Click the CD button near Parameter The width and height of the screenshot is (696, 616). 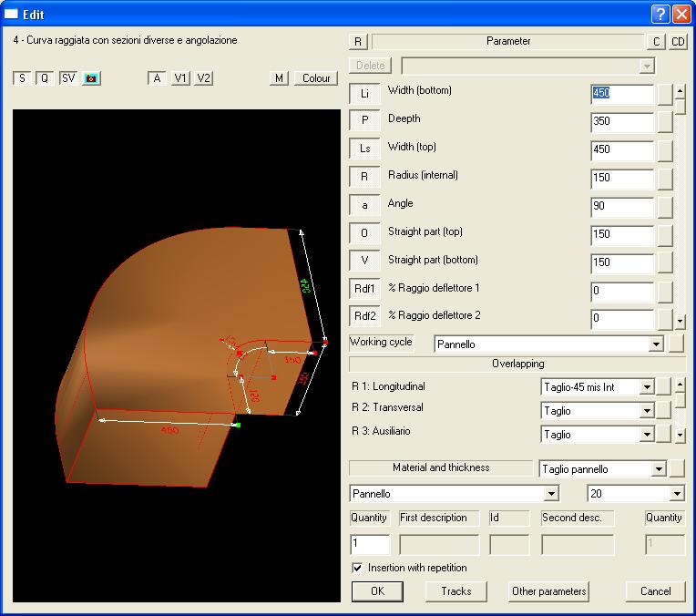(x=679, y=42)
